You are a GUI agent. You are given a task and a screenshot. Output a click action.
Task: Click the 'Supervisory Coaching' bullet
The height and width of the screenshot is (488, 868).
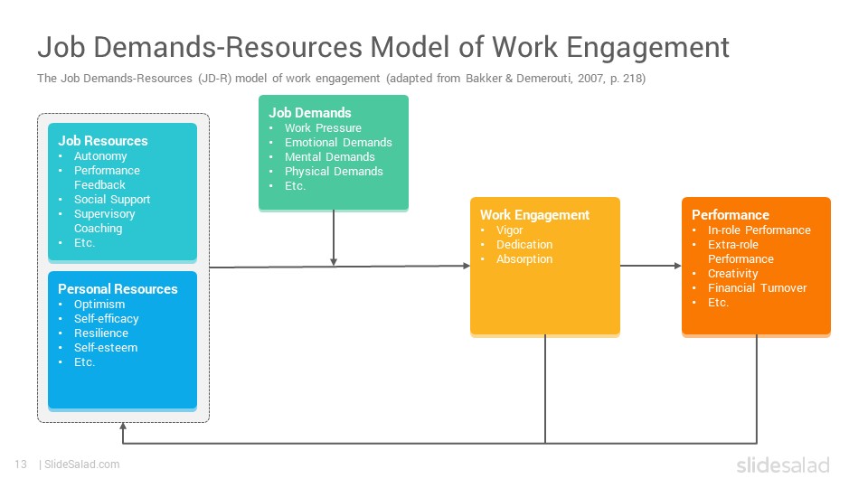pos(105,221)
